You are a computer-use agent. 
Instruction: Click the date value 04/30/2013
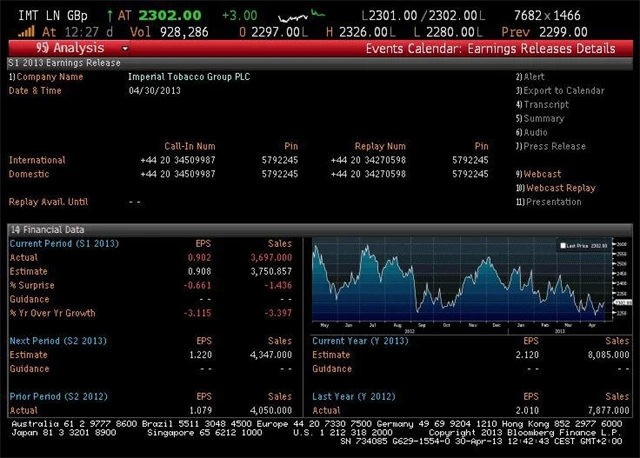[x=155, y=91]
